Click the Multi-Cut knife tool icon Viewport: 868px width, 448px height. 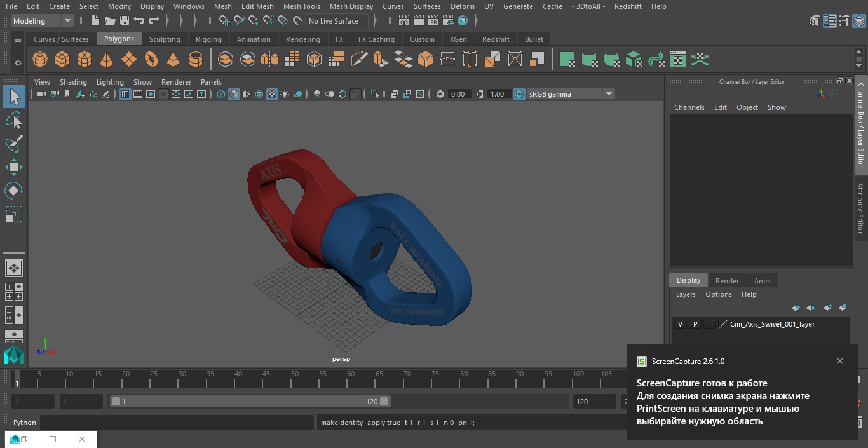coord(358,60)
